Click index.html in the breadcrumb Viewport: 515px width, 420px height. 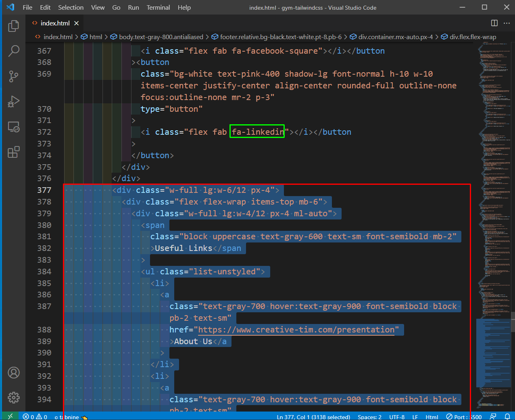(58, 37)
